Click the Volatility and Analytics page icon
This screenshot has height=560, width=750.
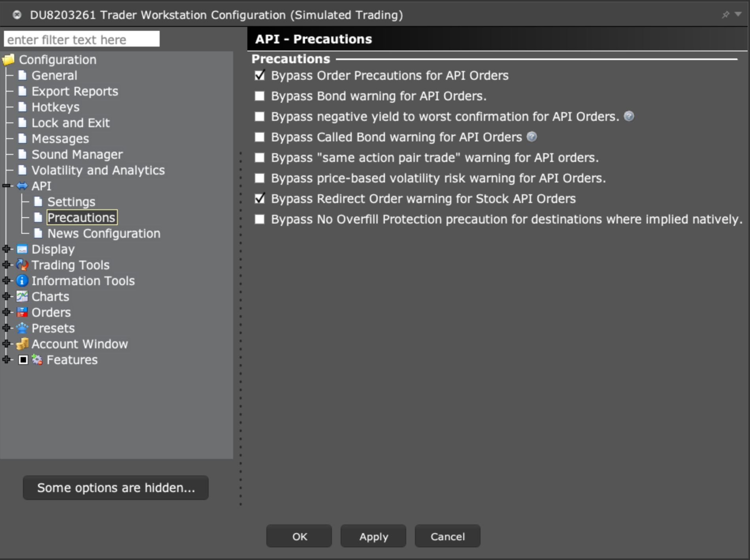pos(23,170)
